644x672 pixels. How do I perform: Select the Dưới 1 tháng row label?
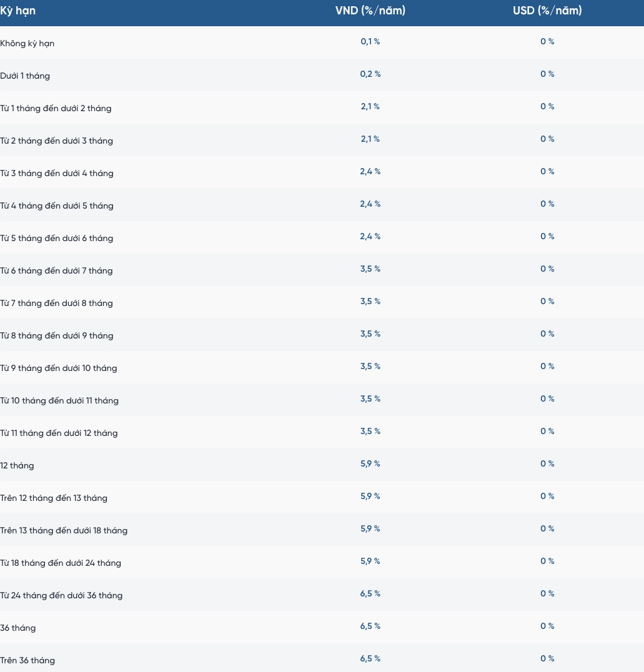tap(25, 76)
